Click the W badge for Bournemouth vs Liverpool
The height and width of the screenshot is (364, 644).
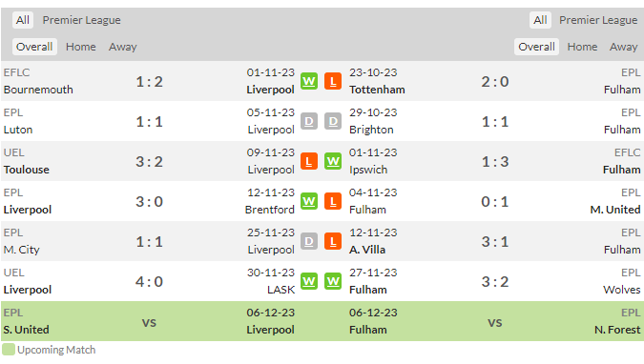[x=309, y=81]
